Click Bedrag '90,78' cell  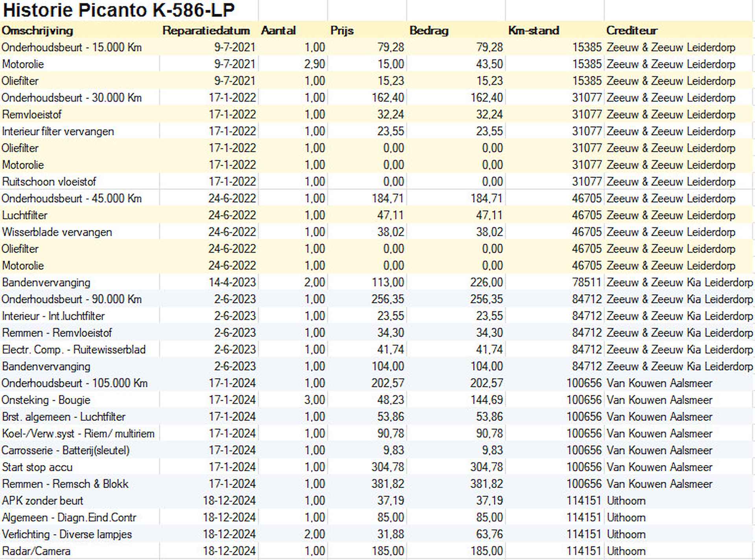489,434
